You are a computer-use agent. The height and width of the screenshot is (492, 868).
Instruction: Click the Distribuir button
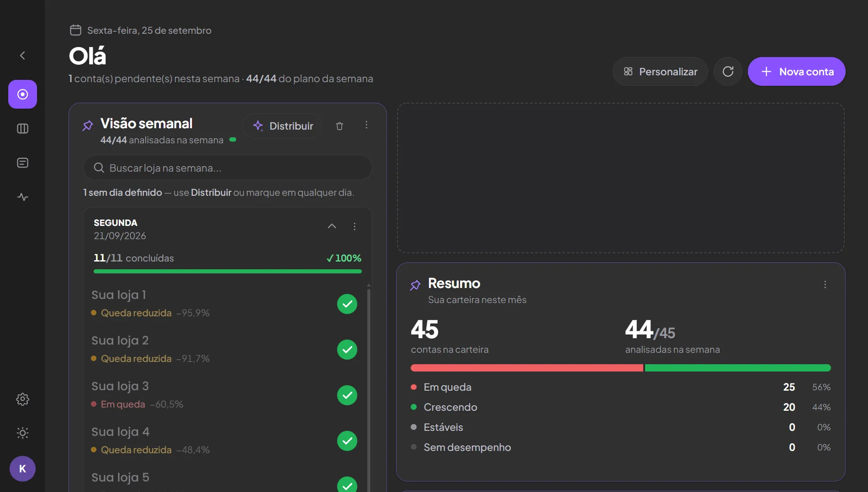click(x=282, y=126)
